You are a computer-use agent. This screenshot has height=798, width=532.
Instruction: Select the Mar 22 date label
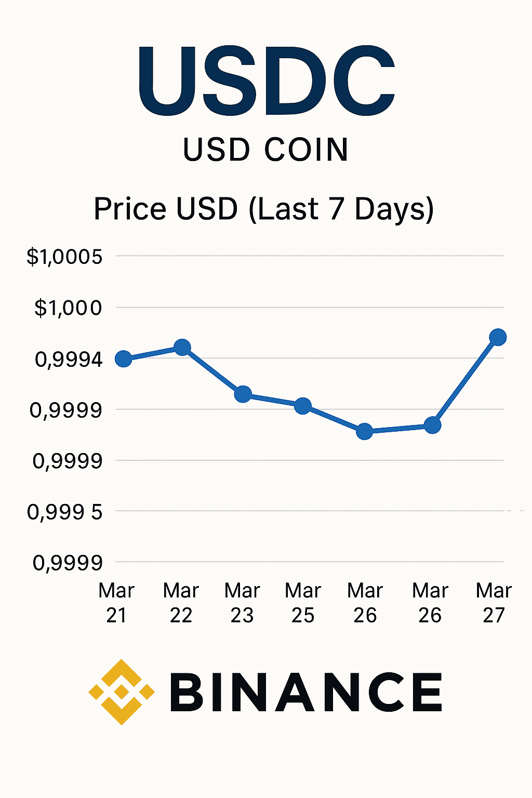(181, 603)
